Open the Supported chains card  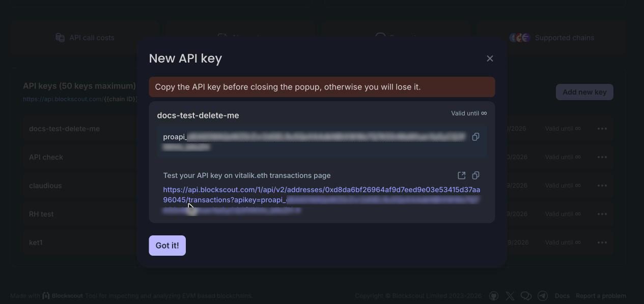coord(551,38)
